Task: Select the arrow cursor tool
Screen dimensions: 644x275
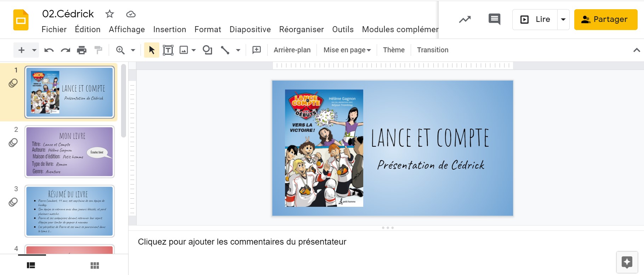Action: point(152,50)
